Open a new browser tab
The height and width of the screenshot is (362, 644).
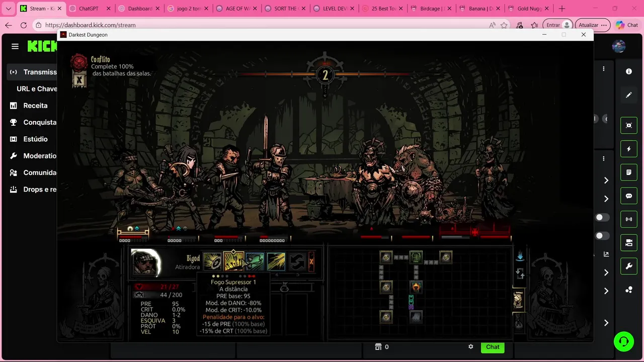[562, 9]
